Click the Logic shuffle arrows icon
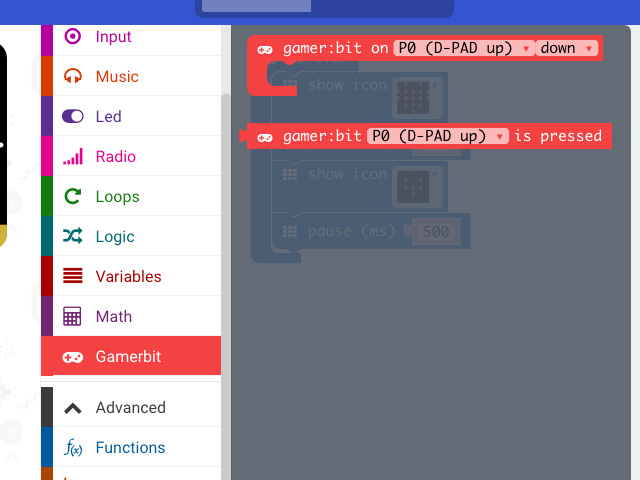 (x=73, y=237)
